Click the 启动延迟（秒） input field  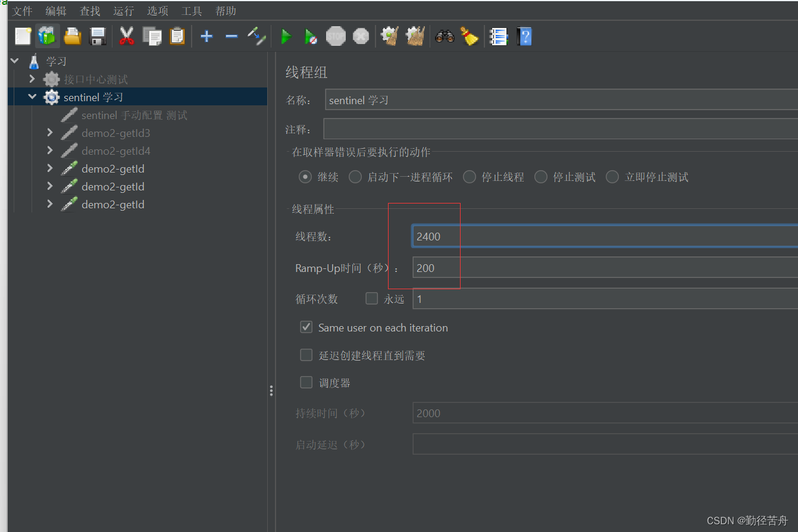605,444
